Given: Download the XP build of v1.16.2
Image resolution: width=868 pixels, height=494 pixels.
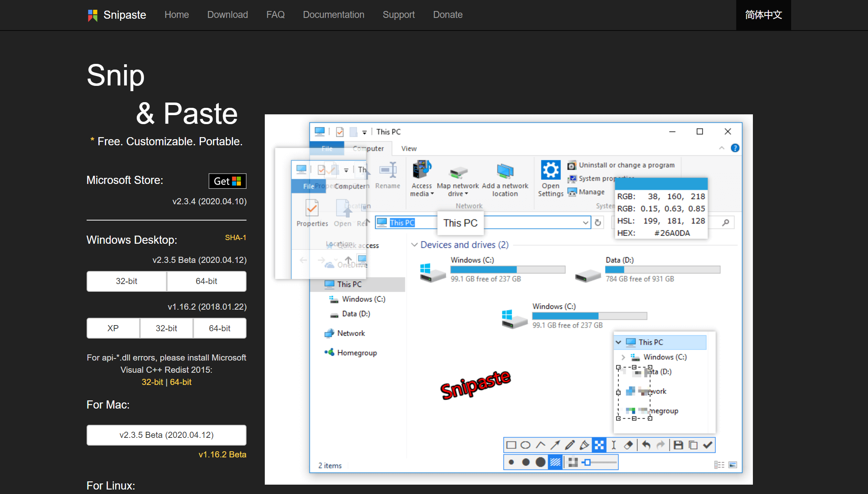Looking at the screenshot, I should point(113,328).
